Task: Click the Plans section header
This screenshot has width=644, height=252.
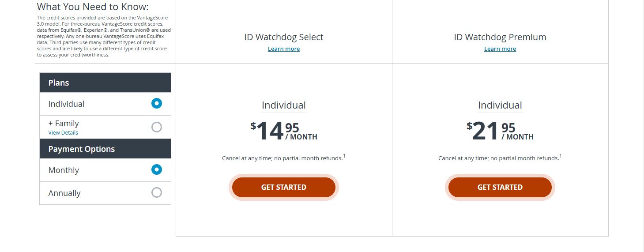Action: [x=105, y=83]
